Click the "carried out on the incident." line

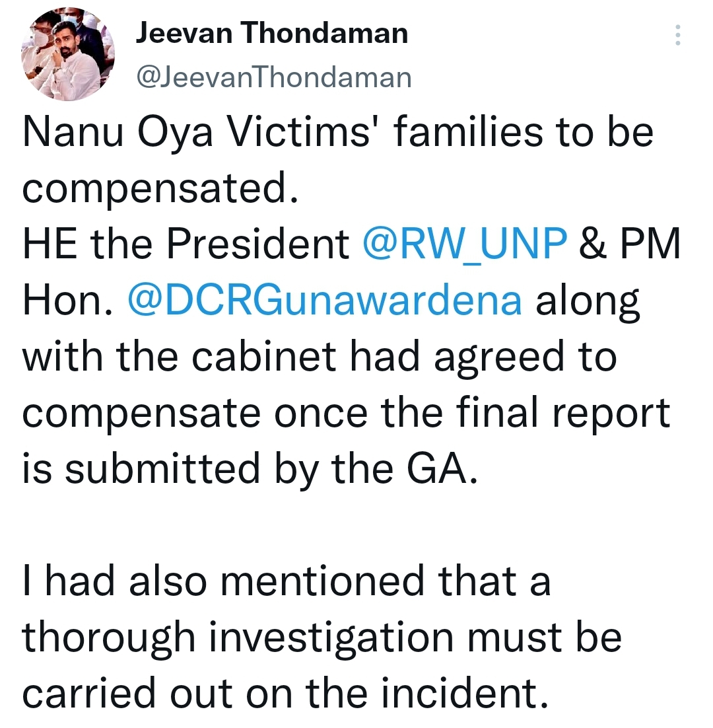pos(286,694)
